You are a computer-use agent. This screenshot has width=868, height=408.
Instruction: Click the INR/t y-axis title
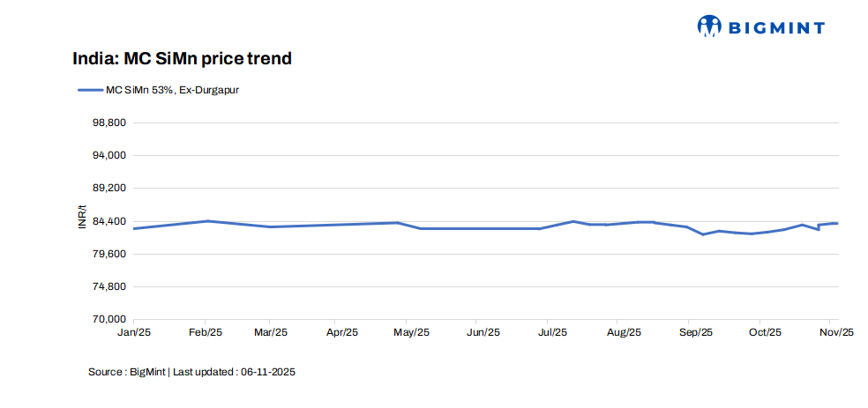(x=82, y=220)
